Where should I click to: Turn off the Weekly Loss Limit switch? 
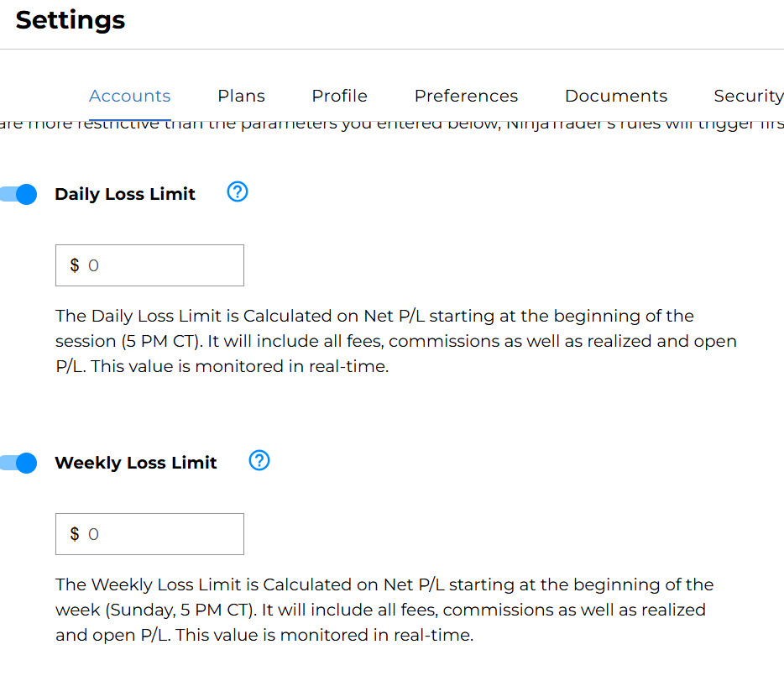[x=19, y=463]
